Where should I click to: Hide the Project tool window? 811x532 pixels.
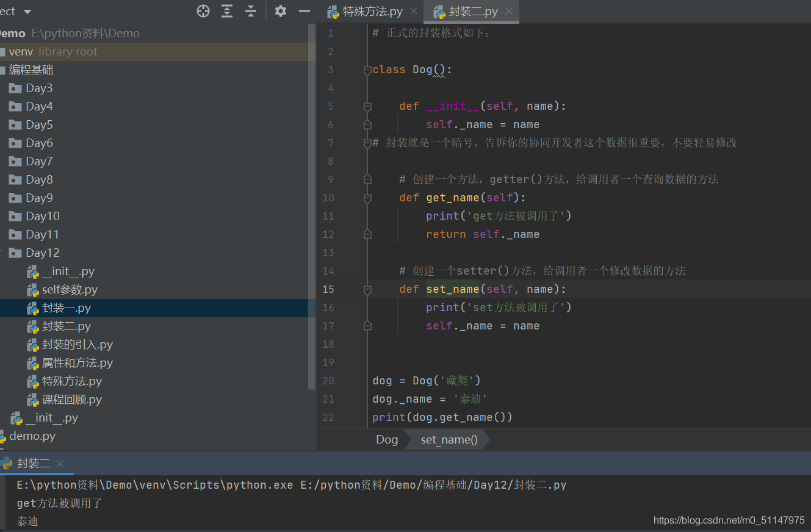click(305, 11)
